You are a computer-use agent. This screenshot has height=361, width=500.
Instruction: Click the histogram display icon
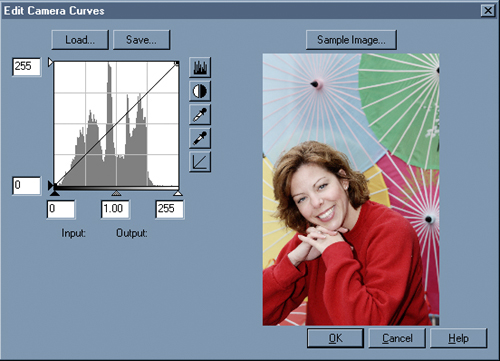[200, 67]
